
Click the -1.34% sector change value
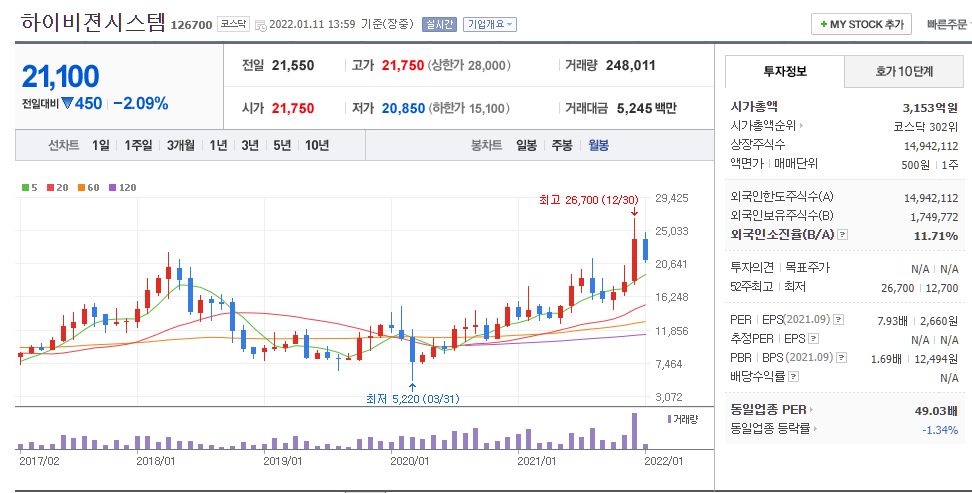pyautogui.click(x=940, y=430)
